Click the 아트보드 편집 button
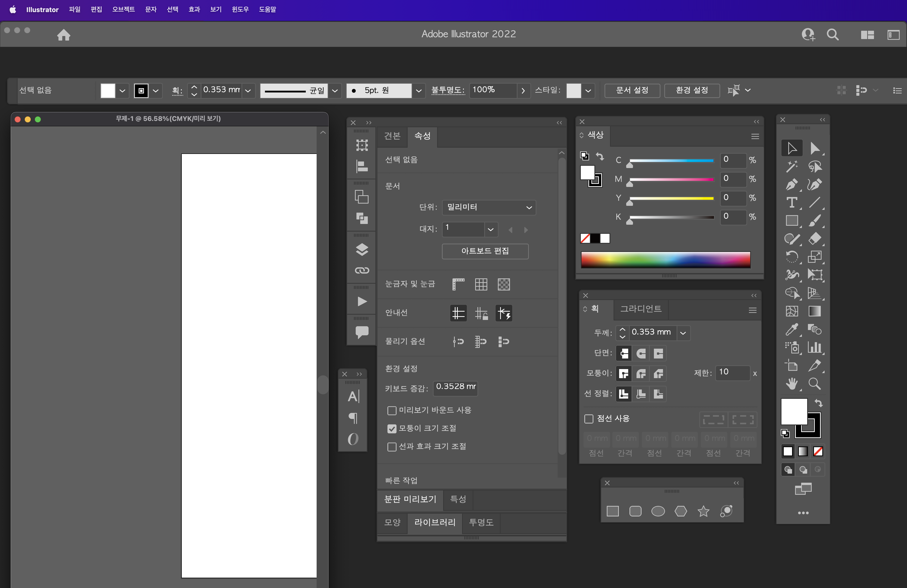This screenshot has height=588, width=907. (x=485, y=251)
